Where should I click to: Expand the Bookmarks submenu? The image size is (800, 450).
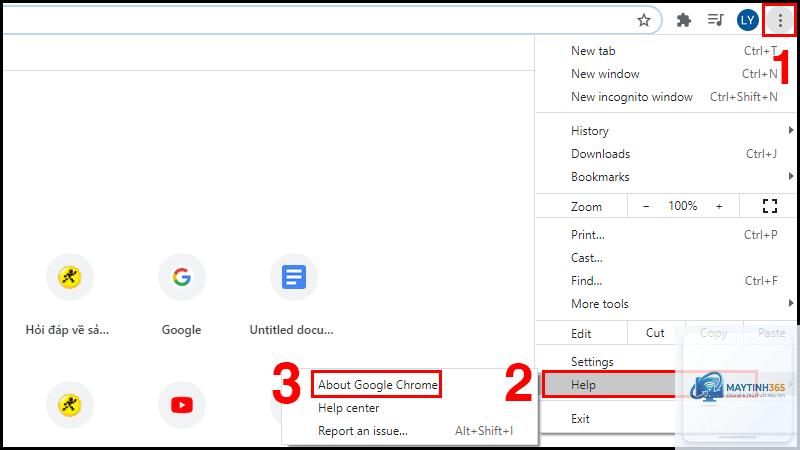click(x=666, y=177)
